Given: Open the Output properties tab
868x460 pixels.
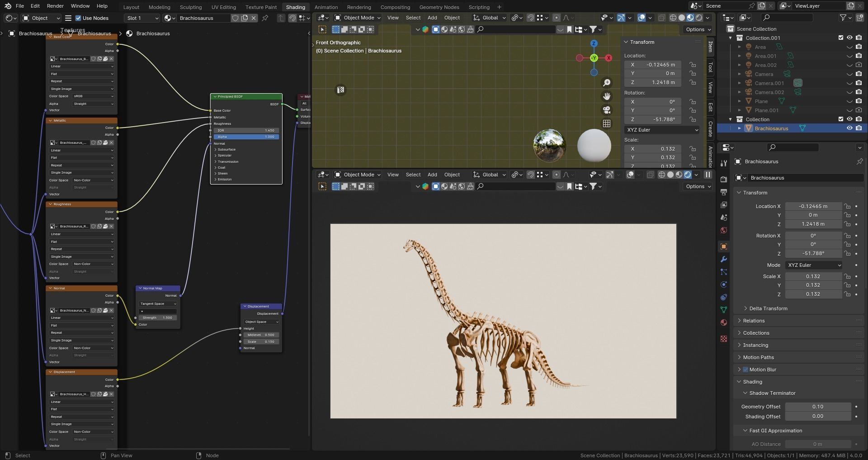Looking at the screenshot, I should pos(724,192).
